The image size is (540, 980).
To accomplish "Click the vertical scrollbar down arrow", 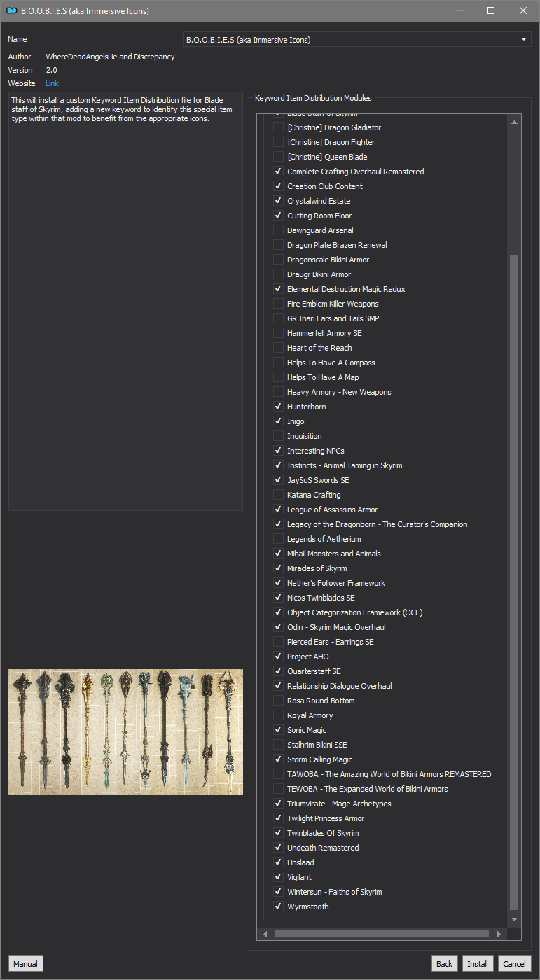I will coord(515,919).
